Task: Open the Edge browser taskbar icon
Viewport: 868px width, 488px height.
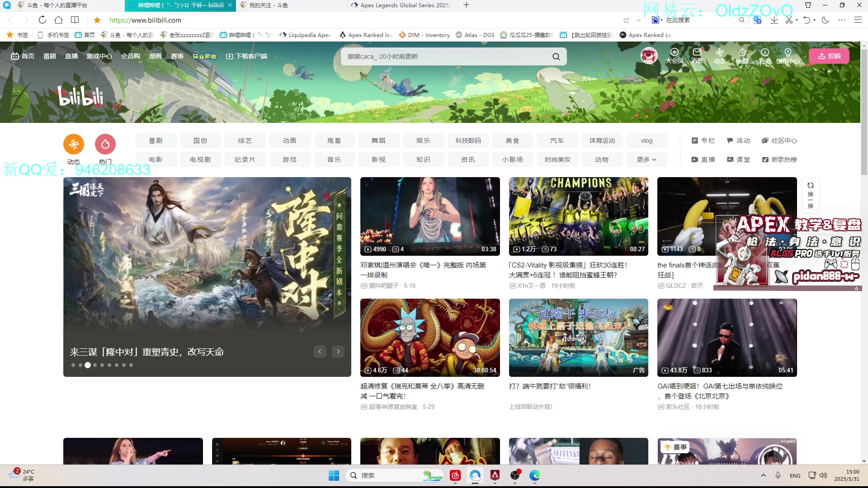Action: 535,475
